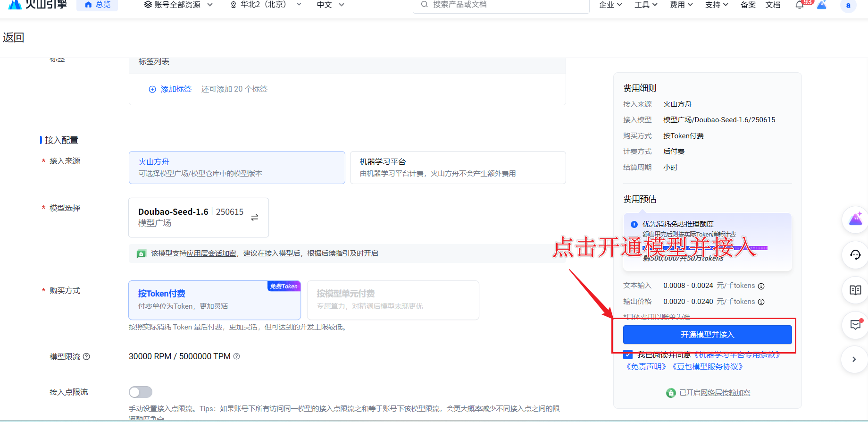
Task: Open the 总览 home tab
Action: pyautogui.click(x=97, y=5)
